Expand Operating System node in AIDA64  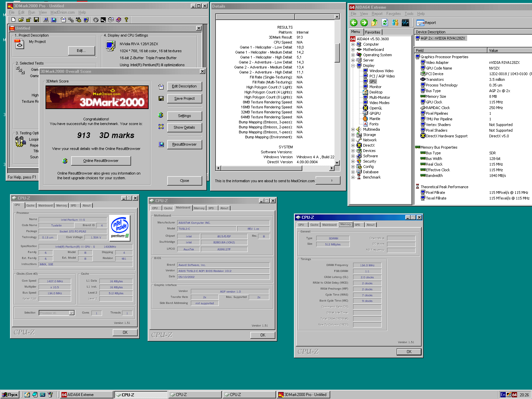353,55
